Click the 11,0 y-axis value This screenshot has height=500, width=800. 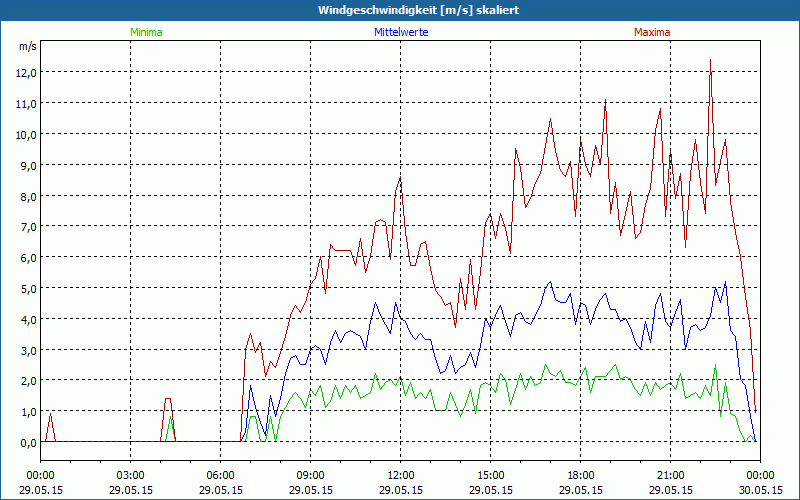(28, 104)
